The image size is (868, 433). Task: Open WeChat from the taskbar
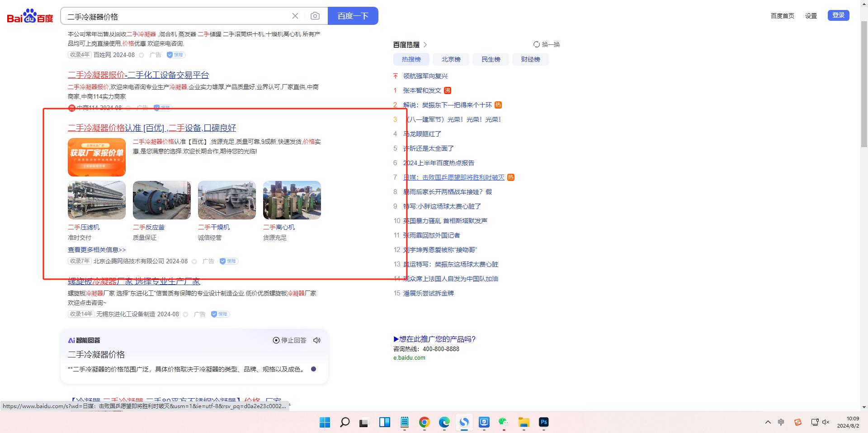click(504, 422)
